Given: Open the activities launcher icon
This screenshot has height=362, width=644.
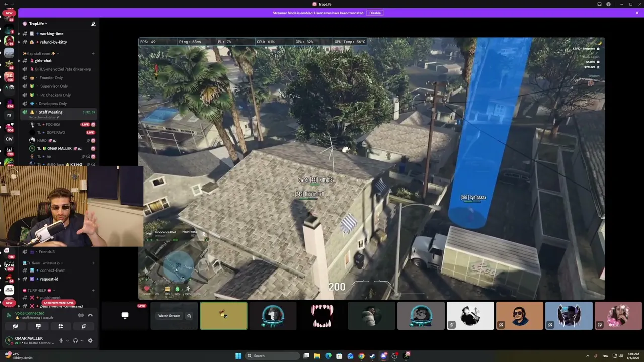Looking at the screenshot, I should tap(60, 326).
